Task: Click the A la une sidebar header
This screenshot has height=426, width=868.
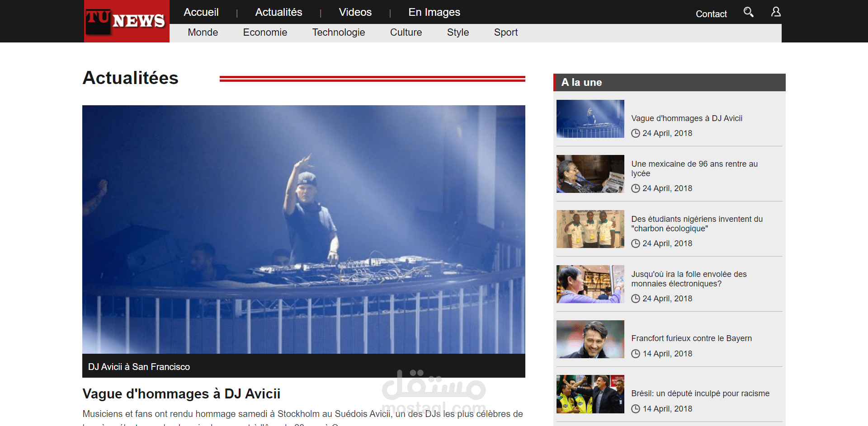Action: pyautogui.click(x=670, y=82)
